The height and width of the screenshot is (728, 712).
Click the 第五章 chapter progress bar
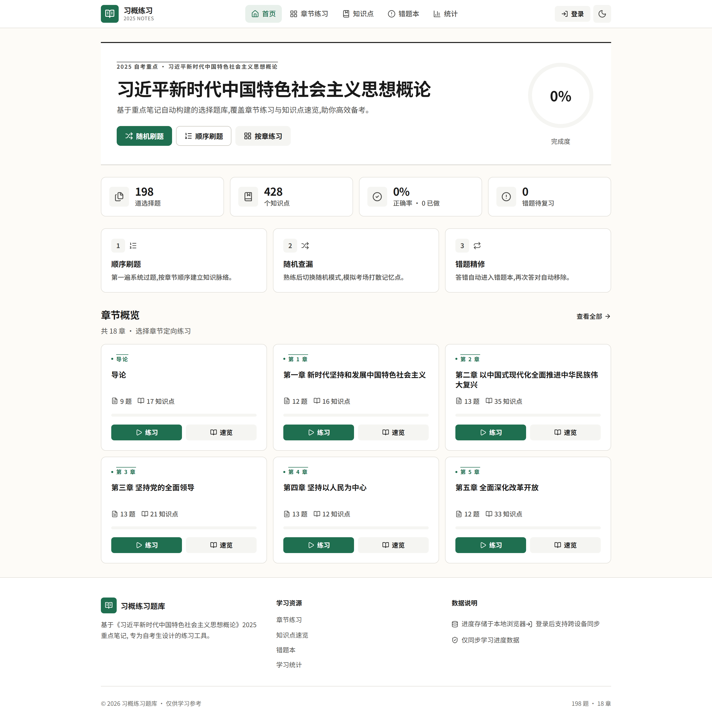(528, 528)
